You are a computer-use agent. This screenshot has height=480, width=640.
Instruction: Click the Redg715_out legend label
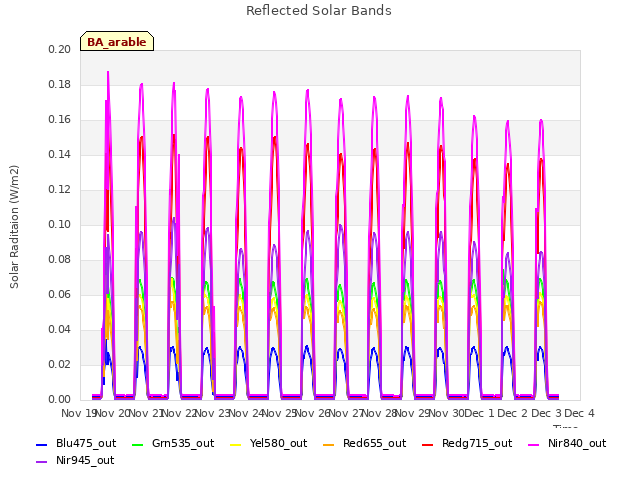pos(477,443)
